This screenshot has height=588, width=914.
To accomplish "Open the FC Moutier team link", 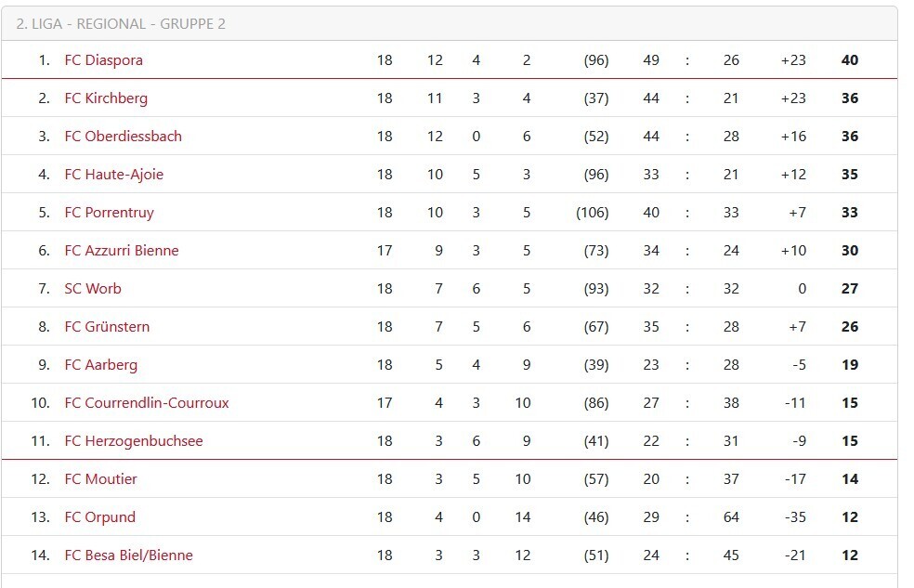I will click(100, 479).
